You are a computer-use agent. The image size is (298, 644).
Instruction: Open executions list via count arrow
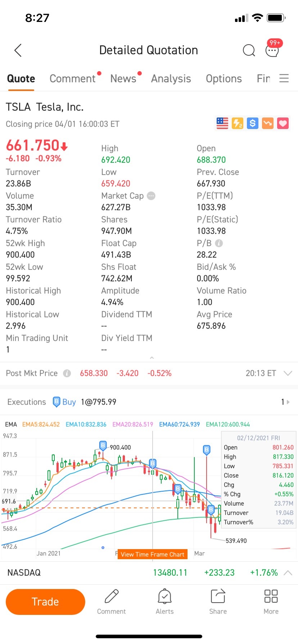tap(285, 402)
